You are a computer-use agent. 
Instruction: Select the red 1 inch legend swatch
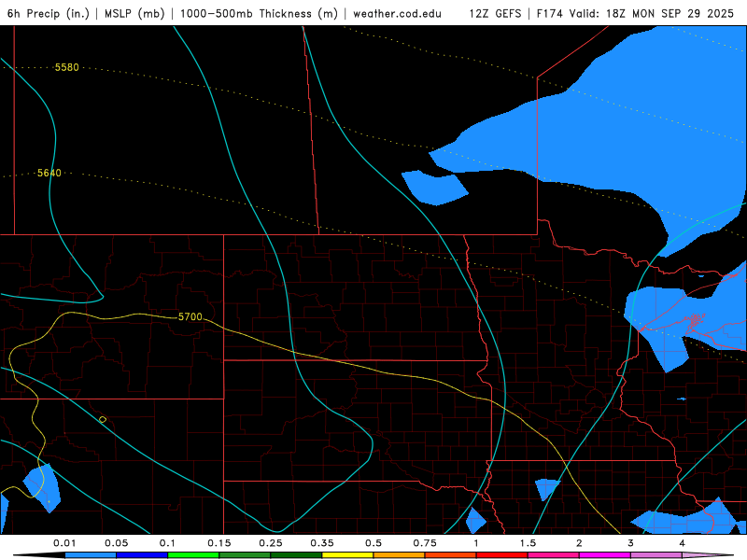(x=502, y=555)
